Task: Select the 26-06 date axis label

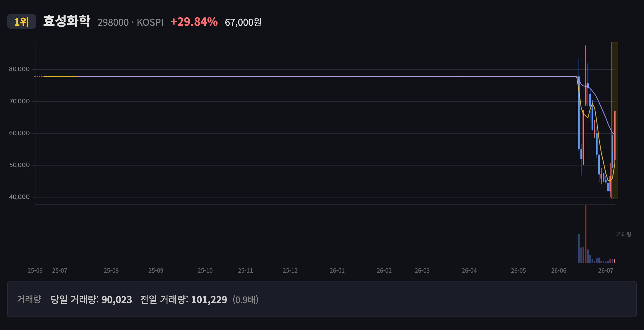Action: [559, 271]
